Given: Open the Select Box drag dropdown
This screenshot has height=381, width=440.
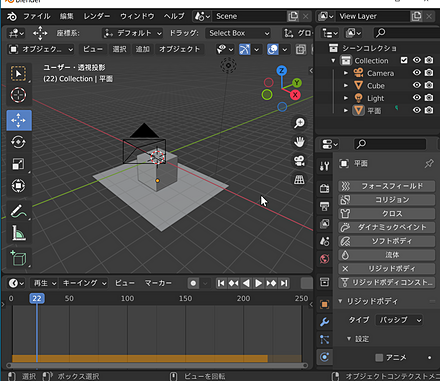Looking at the screenshot, I should [x=238, y=33].
